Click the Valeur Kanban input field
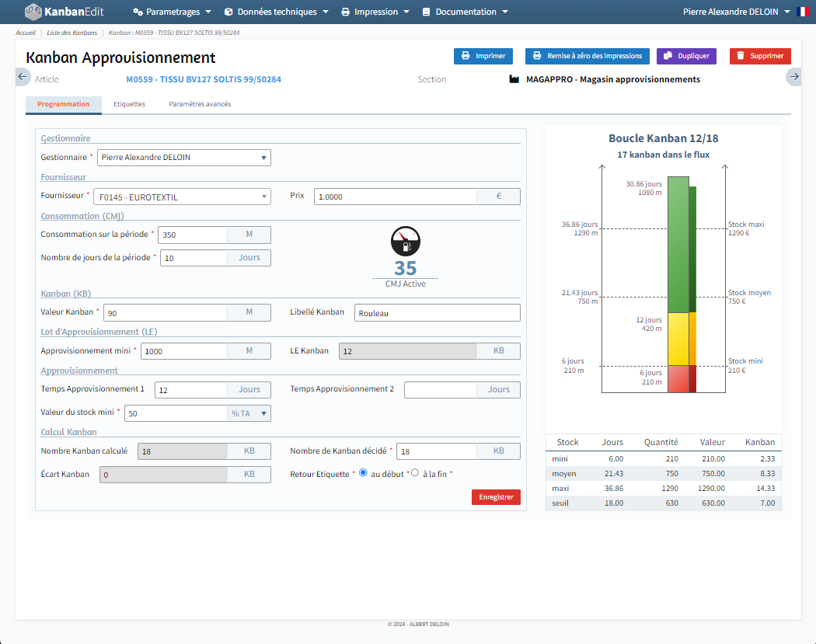This screenshot has width=816, height=644. (x=166, y=312)
